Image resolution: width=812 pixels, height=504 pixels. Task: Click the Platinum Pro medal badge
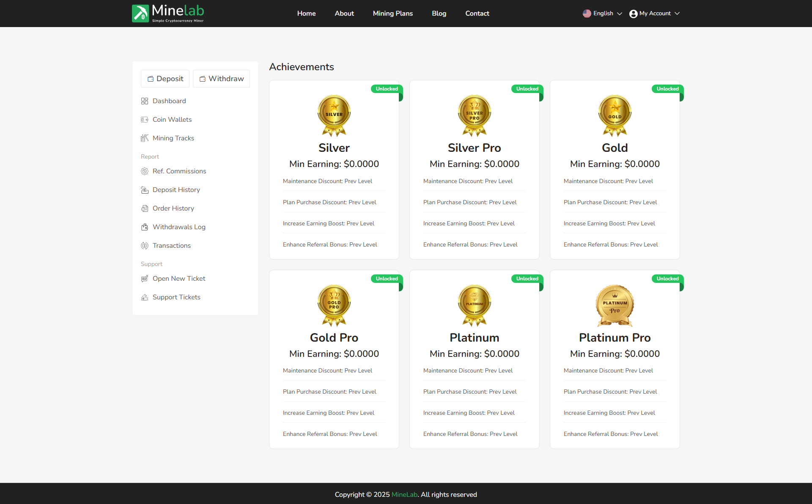click(614, 306)
